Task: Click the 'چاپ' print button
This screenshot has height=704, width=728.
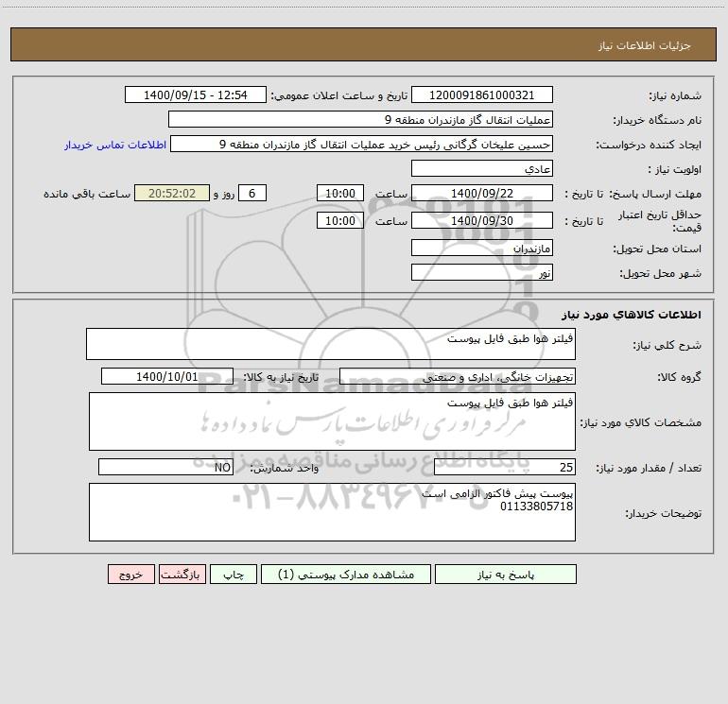Action: (234, 574)
